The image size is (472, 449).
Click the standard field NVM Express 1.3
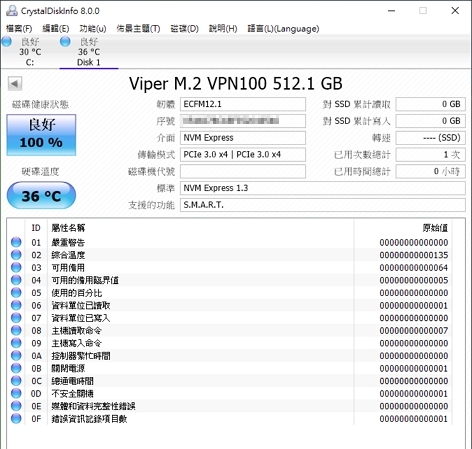coord(323,188)
